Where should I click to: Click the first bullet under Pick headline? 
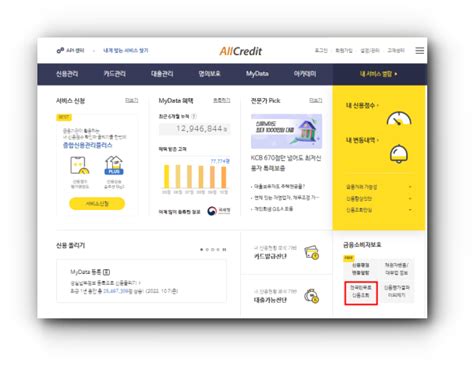(278, 186)
